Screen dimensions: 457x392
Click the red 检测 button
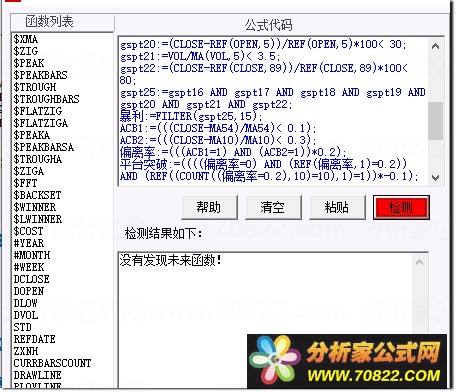[401, 207]
